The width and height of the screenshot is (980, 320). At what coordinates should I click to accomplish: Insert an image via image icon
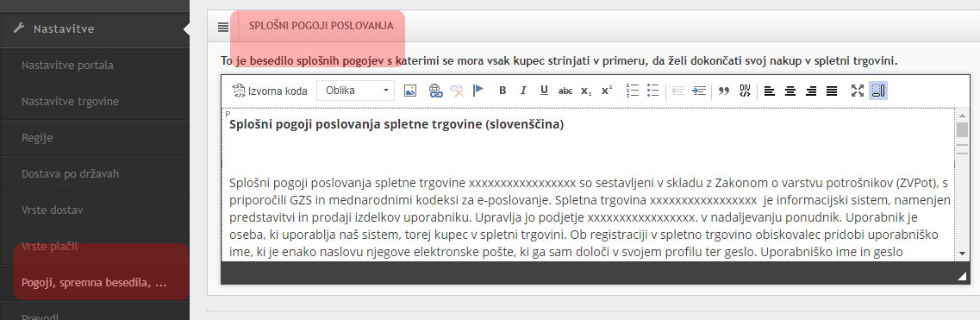[410, 91]
